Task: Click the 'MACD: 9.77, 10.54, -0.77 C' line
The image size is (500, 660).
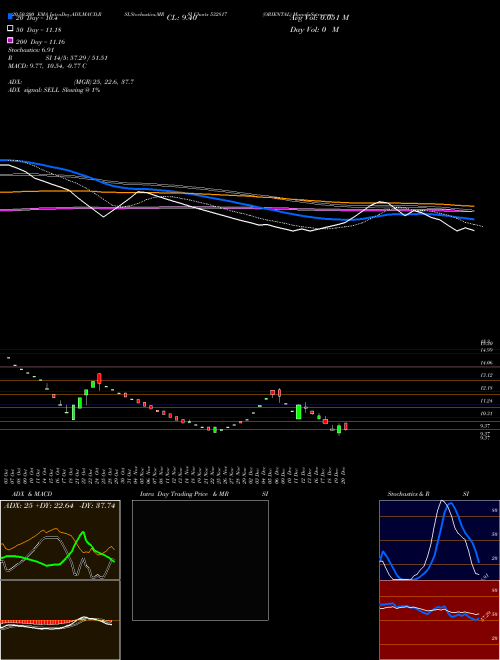Action: pyautogui.click(x=47, y=66)
